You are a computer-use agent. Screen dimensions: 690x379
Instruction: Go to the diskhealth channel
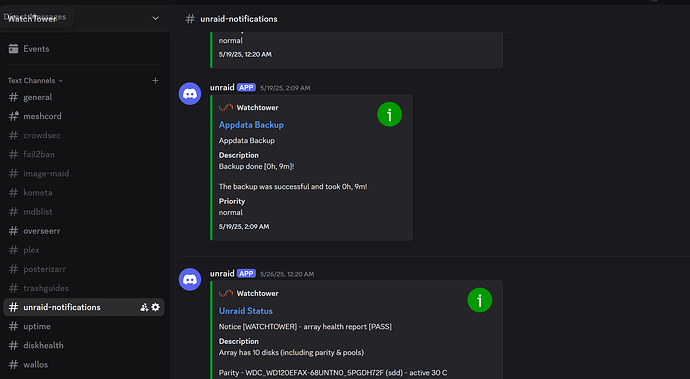(x=84, y=346)
